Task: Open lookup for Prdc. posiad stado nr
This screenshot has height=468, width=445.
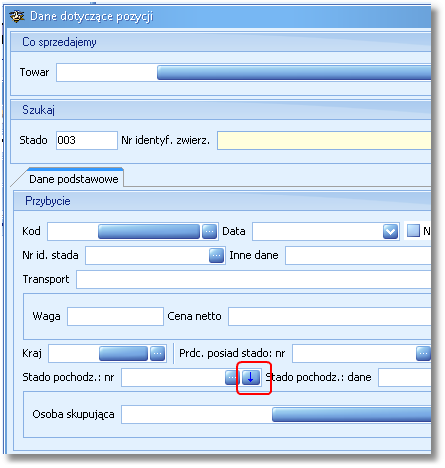Action: [423, 353]
